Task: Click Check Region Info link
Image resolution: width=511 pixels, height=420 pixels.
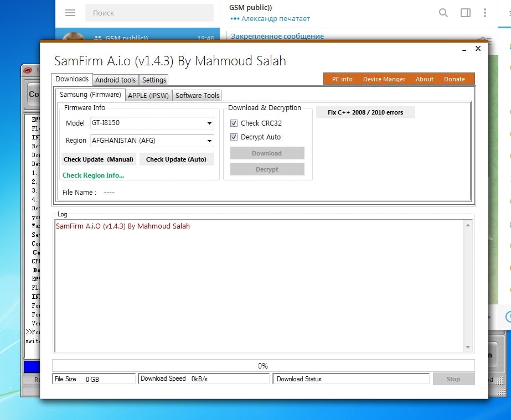Action: pos(93,175)
